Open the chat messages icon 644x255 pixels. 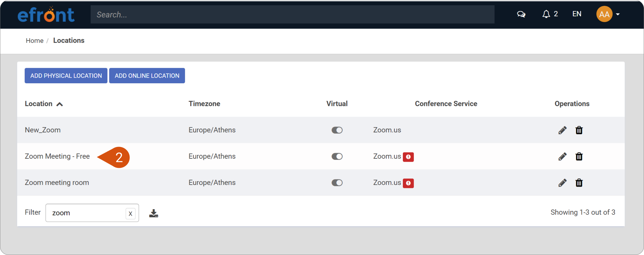click(521, 14)
